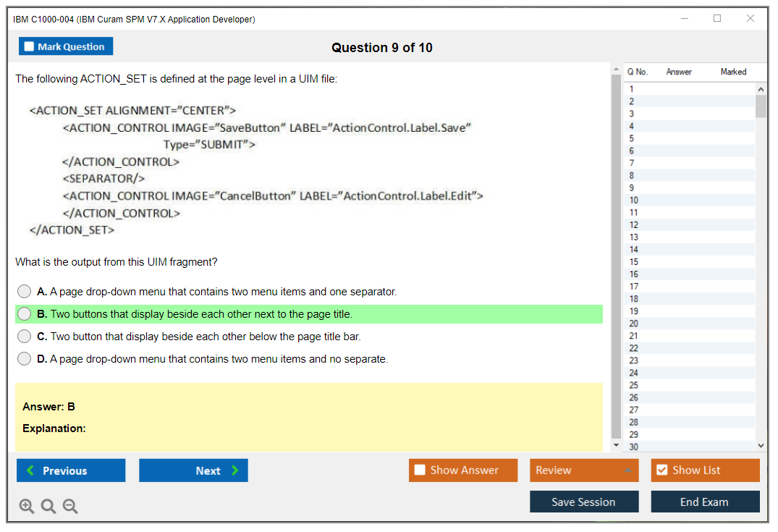Click the question list scroll-up arrow
The height and width of the screenshot is (532, 778).
[761, 89]
